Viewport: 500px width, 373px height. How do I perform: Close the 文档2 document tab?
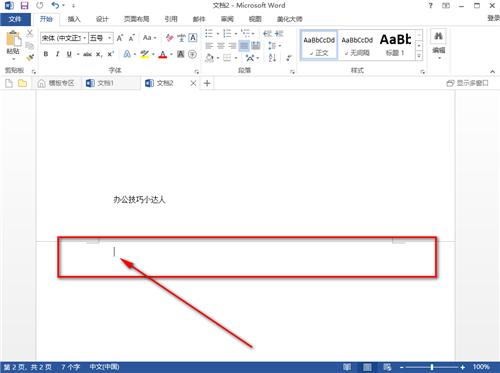pos(193,83)
